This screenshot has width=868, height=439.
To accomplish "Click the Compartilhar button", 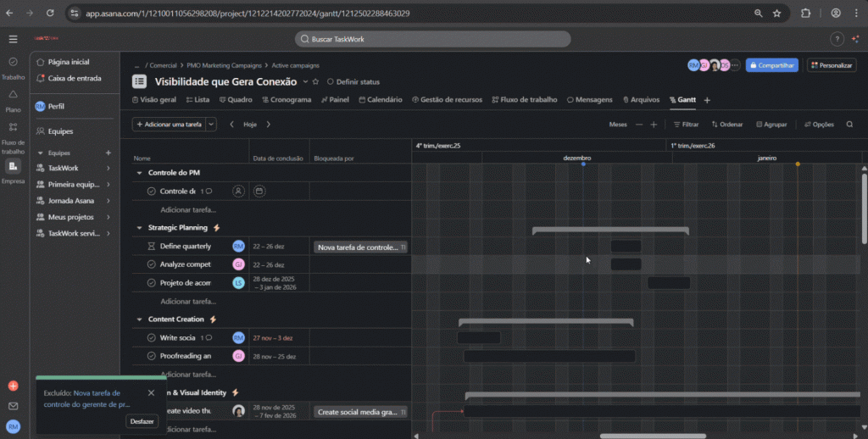I will pos(771,65).
